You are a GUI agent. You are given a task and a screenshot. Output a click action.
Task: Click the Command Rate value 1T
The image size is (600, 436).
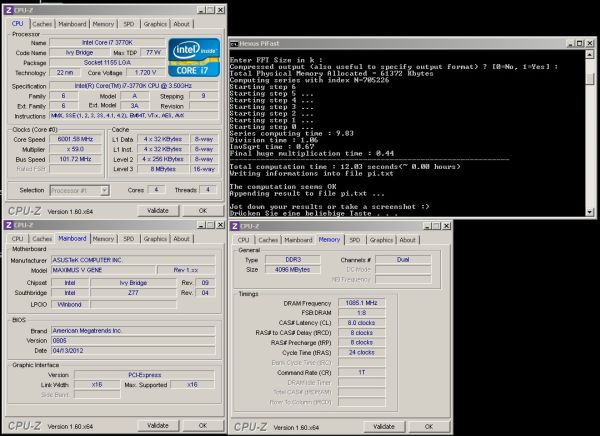pos(362,372)
